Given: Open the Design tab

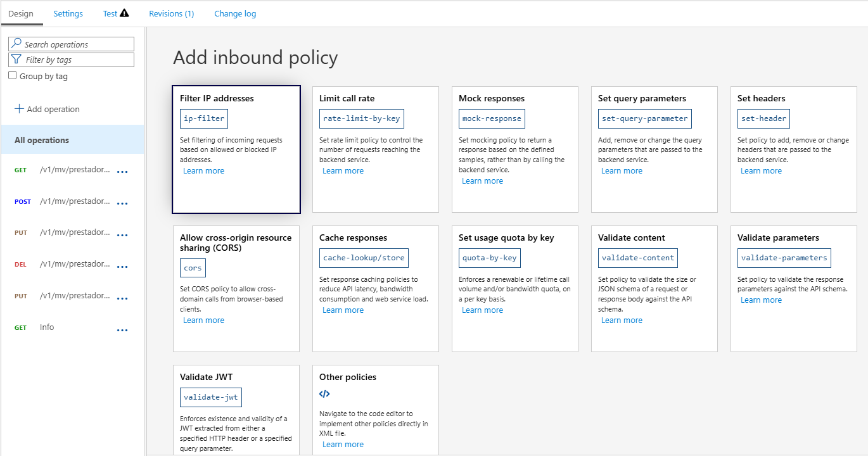Looking at the screenshot, I should pyautogui.click(x=21, y=13).
